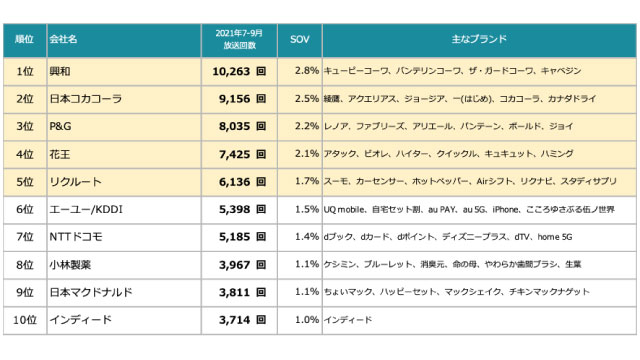Select the SOV column header
The width and height of the screenshot is (640, 360).
(x=300, y=40)
